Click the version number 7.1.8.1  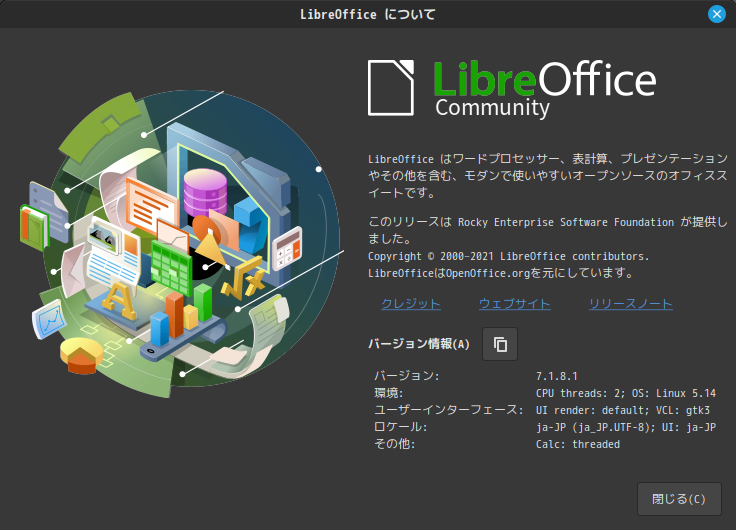[x=557, y=376]
